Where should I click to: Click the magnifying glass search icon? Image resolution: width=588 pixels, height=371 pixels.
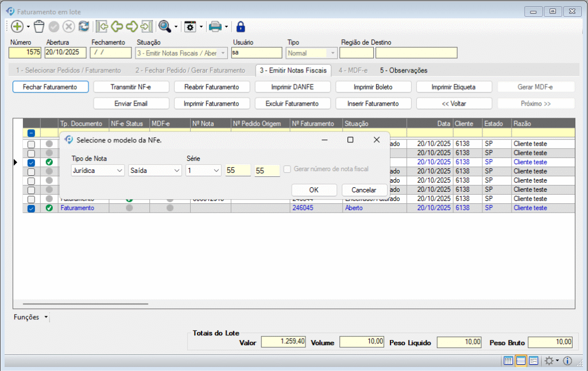coord(165,26)
